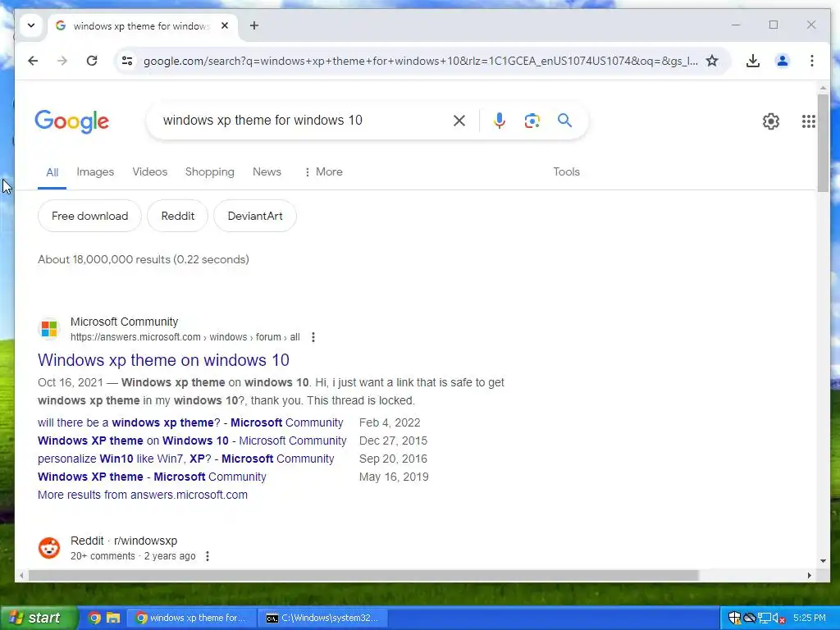Image resolution: width=840 pixels, height=630 pixels.
Task: Open options for Microsoft Community result
Action: (313, 337)
